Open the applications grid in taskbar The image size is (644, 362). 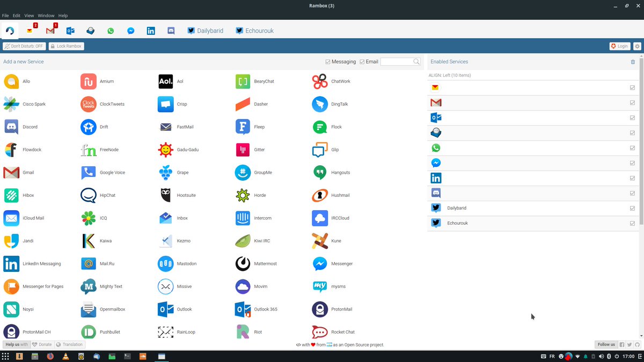coord(5,356)
